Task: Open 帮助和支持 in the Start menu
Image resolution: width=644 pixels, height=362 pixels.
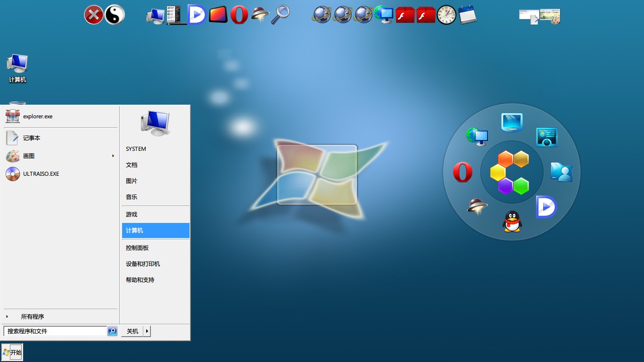Action: click(156, 280)
